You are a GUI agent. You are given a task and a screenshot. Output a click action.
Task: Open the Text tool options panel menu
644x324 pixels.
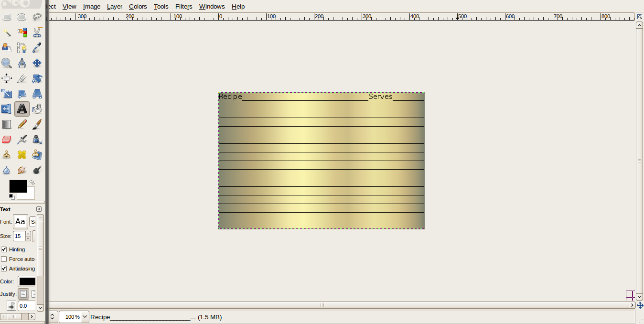pos(39,209)
